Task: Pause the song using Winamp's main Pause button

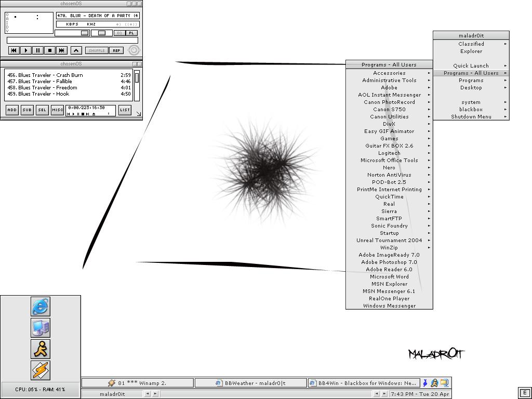Action: (37, 50)
